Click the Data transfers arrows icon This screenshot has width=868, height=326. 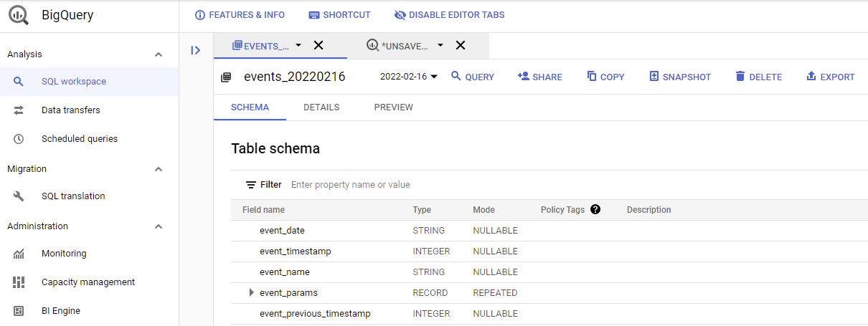(x=19, y=110)
